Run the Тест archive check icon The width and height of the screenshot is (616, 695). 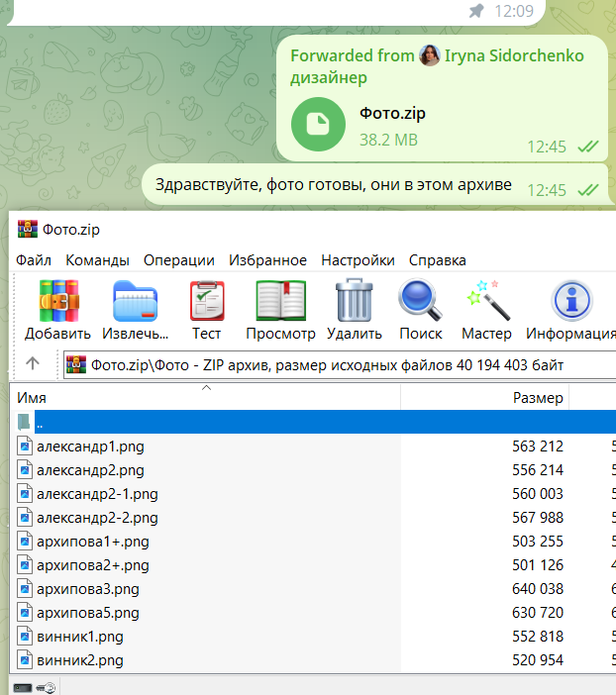point(207,301)
